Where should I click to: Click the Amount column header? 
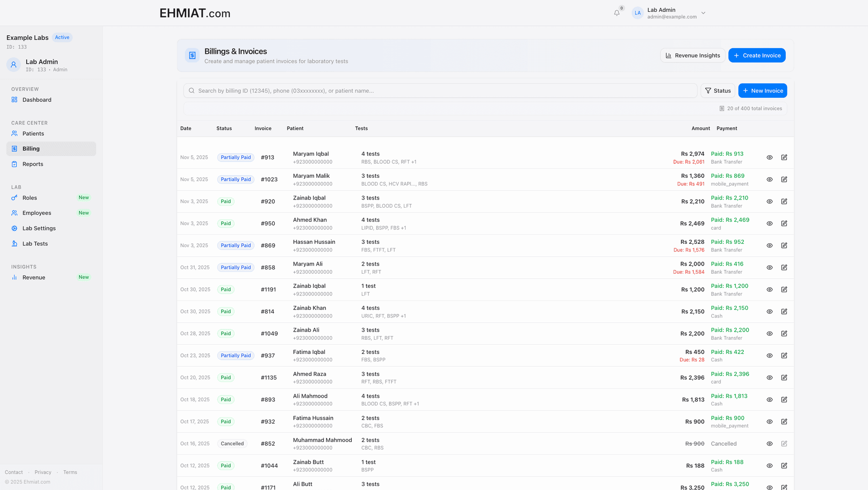[x=701, y=128]
